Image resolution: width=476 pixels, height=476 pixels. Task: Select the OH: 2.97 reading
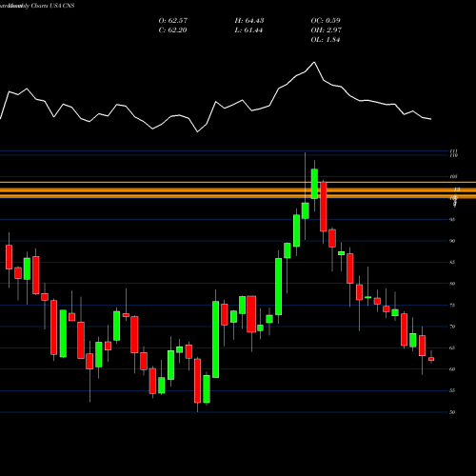[x=326, y=30]
